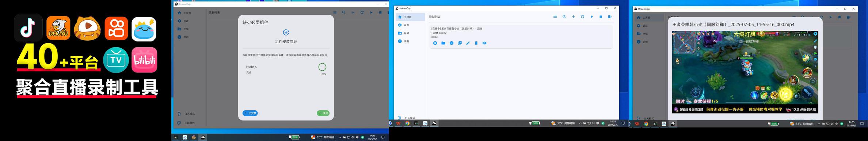Screen dimensions: 868x141
Task: Click 主题颜色 in left install-dialog window
Action: point(186,123)
